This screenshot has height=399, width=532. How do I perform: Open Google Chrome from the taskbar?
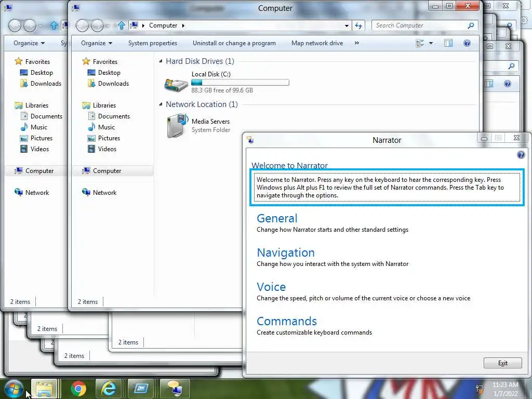[x=78, y=389]
